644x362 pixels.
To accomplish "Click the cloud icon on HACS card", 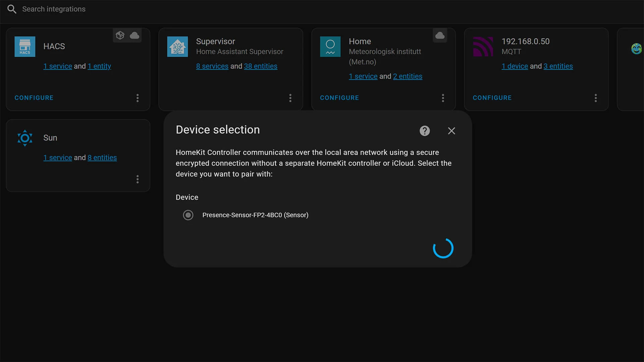I will click(135, 35).
